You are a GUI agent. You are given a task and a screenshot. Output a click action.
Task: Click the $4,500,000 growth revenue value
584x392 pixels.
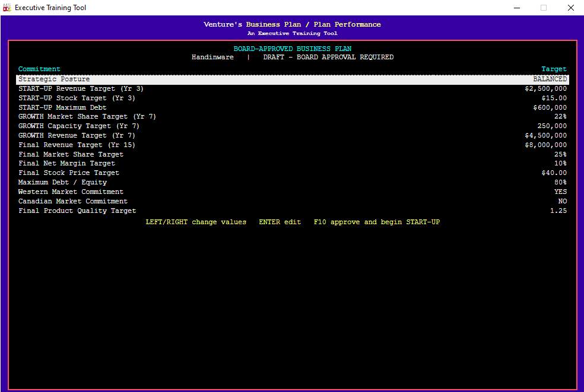click(x=545, y=135)
